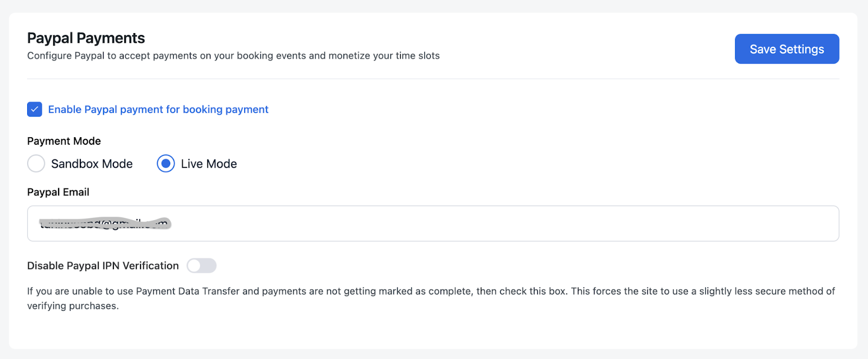
Task: Toggle the Disable Paypal IPN Verification switch
Action: point(201,266)
